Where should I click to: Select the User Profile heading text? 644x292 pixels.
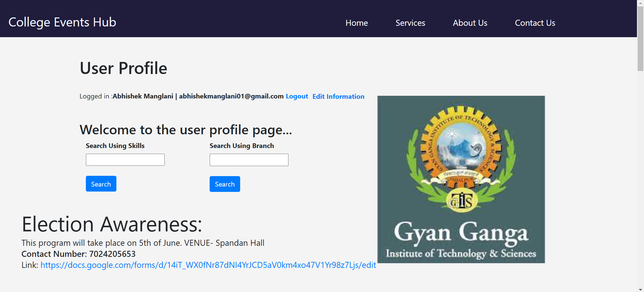coord(123,68)
